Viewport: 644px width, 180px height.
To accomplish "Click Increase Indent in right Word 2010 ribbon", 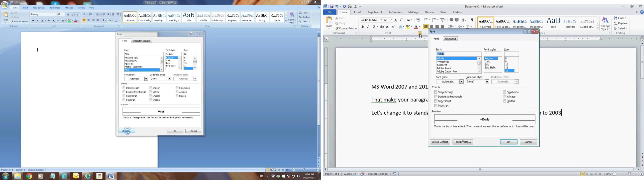I will click(457, 20).
